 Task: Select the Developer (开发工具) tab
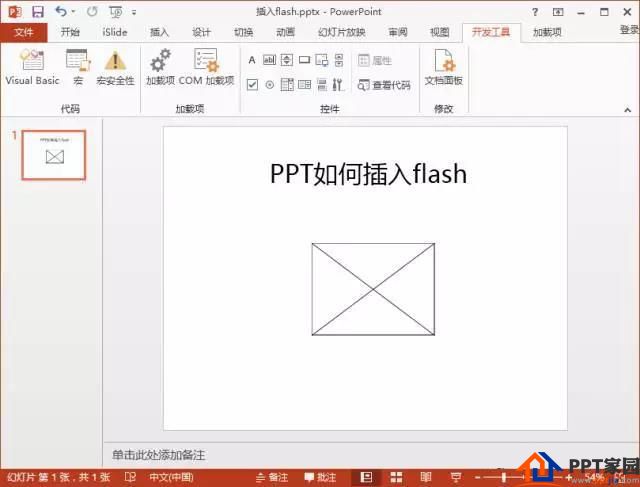[x=491, y=32]
